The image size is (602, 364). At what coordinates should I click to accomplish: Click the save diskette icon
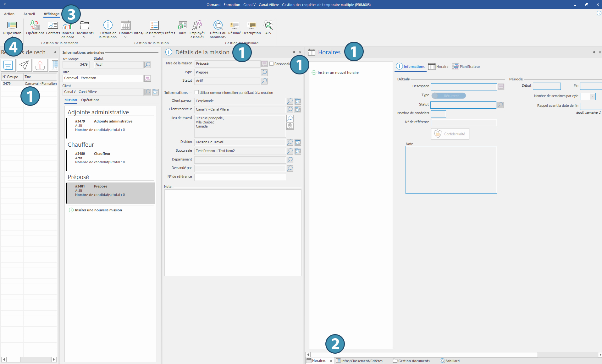point(8,65)
